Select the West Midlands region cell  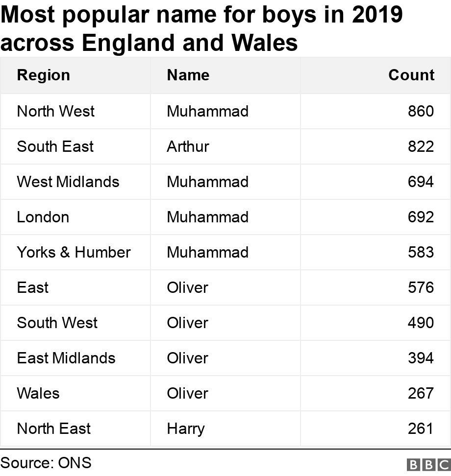[68, 182]
